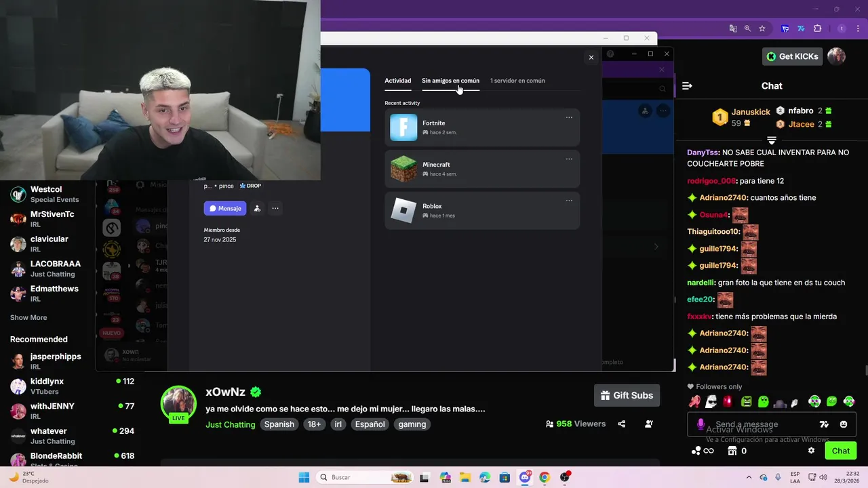Collapse the chat panel using the arrow icon

[687, 86]
